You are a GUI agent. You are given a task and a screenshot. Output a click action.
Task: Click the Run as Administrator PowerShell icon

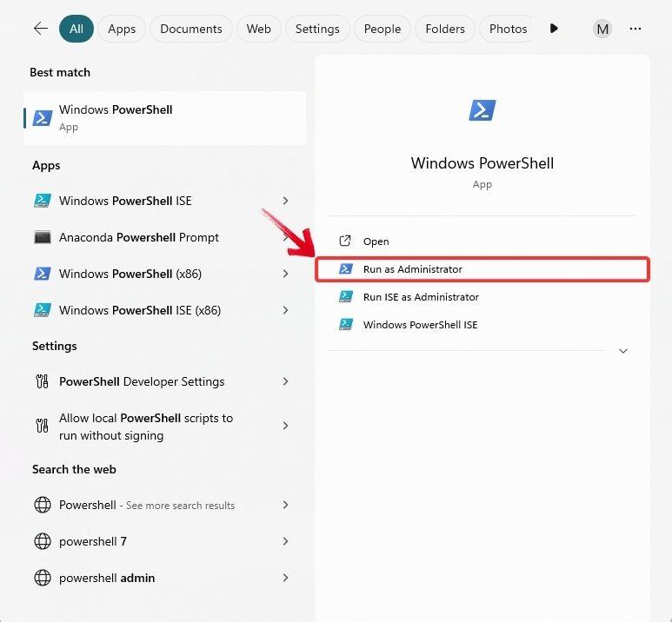346,268
